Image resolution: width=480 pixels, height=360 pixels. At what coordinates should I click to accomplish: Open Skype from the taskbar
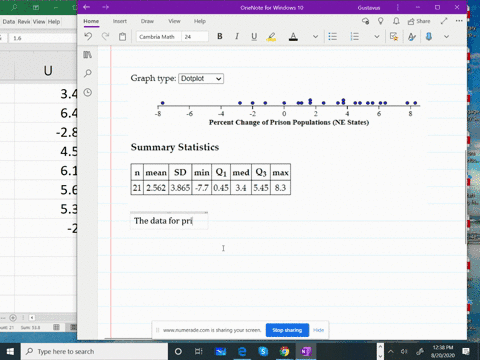click(263, 351)
